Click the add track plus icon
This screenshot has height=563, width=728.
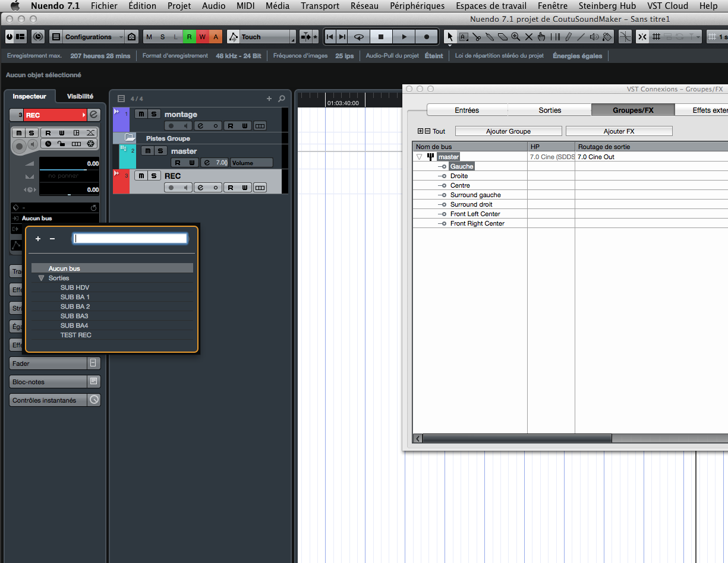point(269,99)
